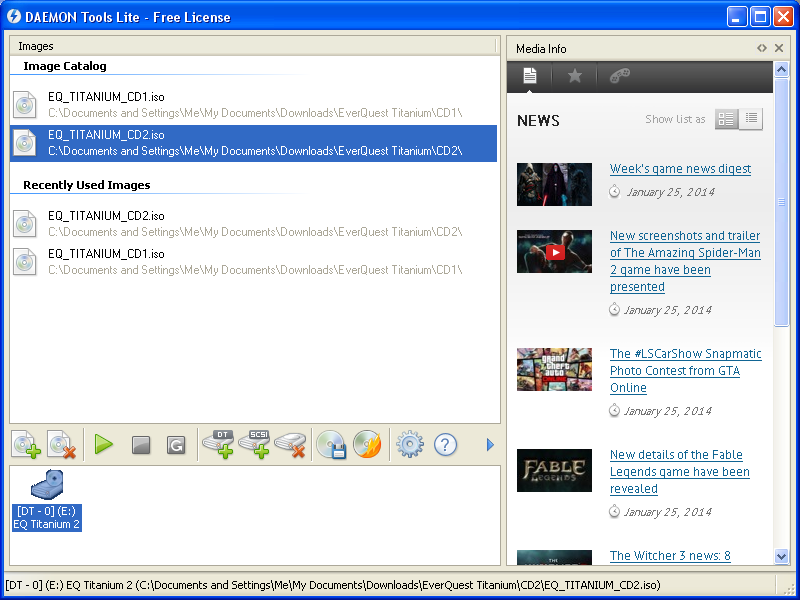Select the Add Image toolbar icon
Viewport: 800px width, 600px height.
pyautogui.click(x=26, y=445)
